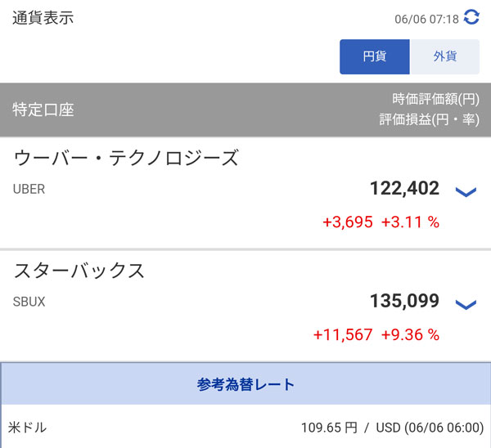Refresh the quotes with the reload icon
Screen dimensions: 491x448
click(471, 16)
